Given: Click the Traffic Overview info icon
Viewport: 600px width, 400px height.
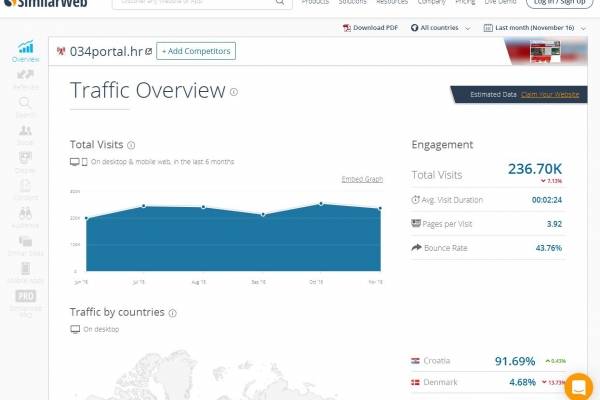Looking at the screenshot, I should click(234, 92).
